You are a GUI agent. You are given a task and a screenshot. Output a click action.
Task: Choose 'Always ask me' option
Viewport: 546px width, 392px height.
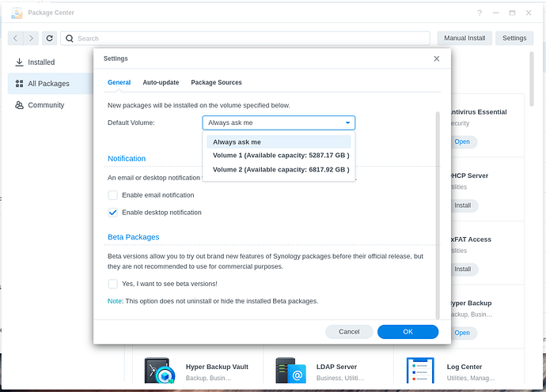pyautogui.click(x=279, y=142)
